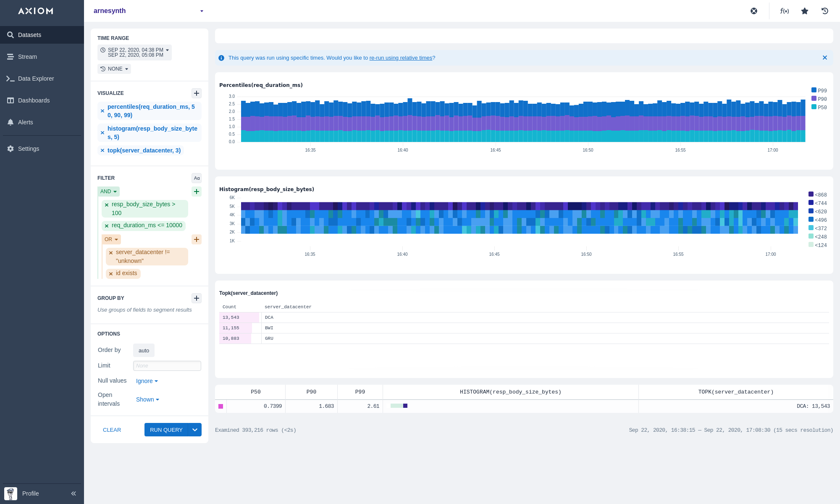Add a new visualization with plus icon

(196, 93)
